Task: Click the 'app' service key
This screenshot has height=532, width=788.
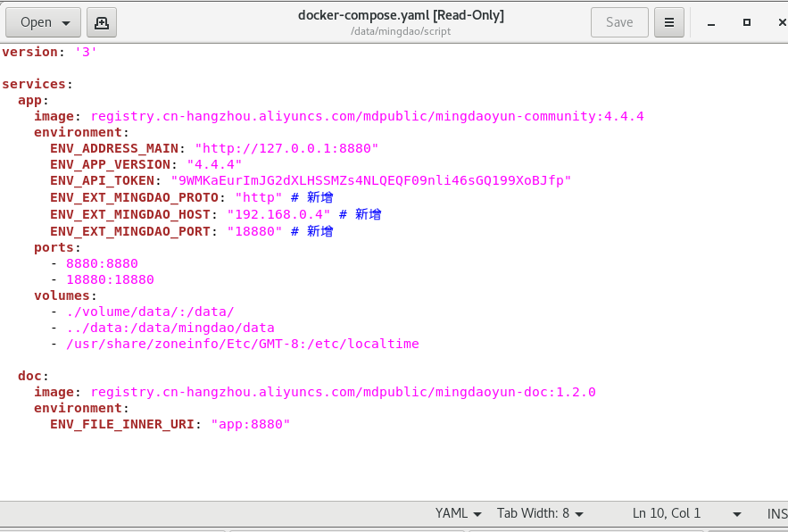Action: 29,100
